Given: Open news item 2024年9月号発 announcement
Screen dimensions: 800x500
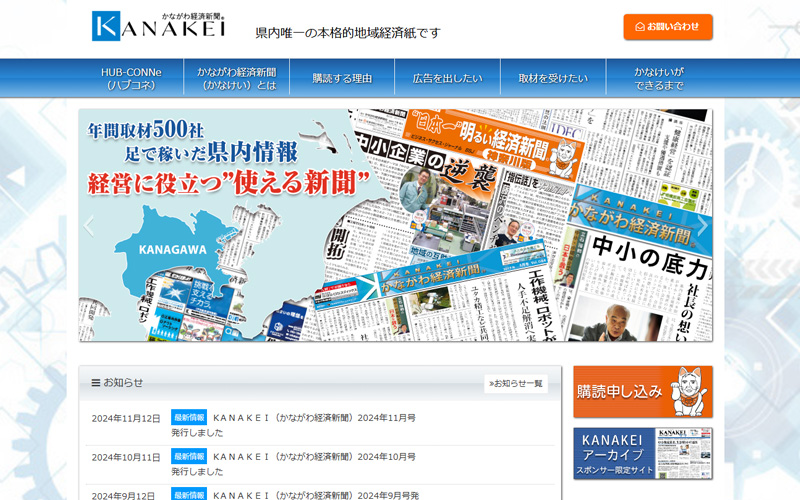Looking at the screenshot, I should click(x=316, y=495).
